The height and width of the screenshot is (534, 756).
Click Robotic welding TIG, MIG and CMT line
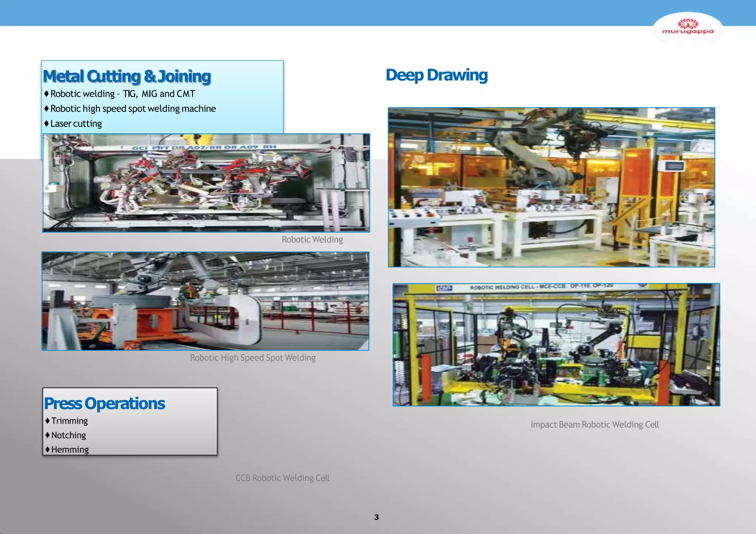coord(122,94)
